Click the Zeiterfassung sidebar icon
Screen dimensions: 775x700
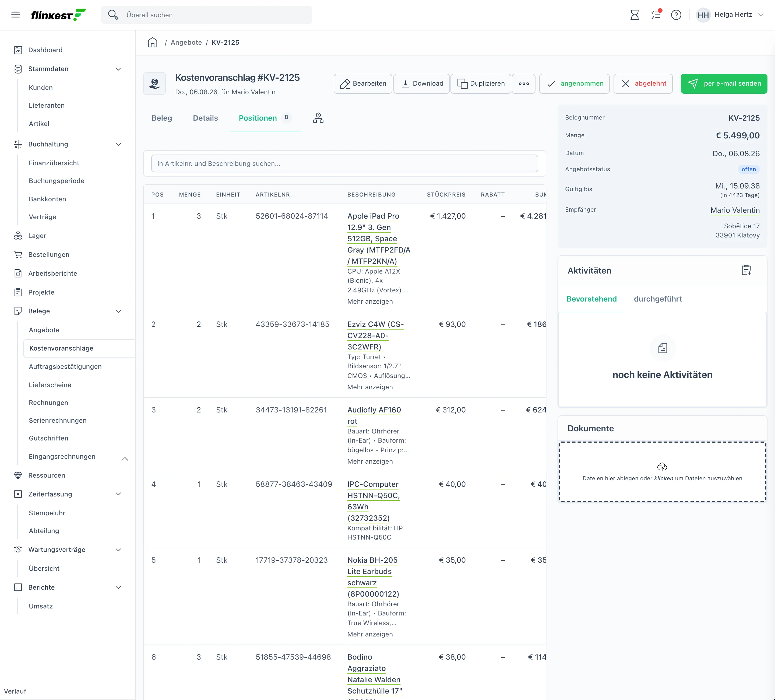coord(18,494)
